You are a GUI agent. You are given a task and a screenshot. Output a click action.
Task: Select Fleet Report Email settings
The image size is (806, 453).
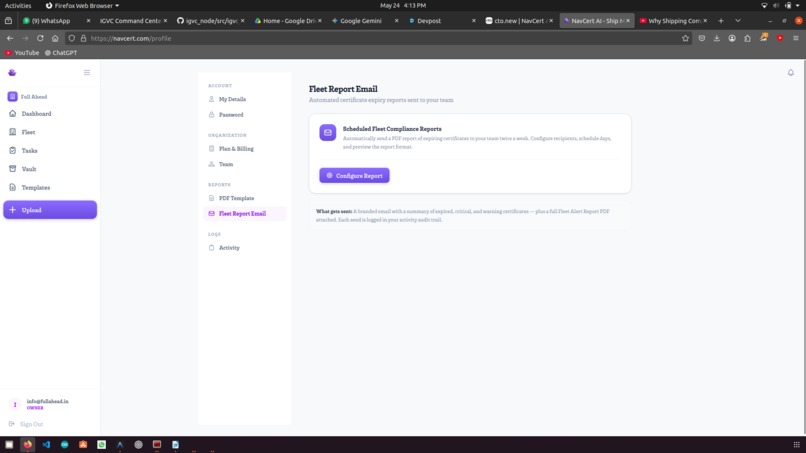[x=245, y=213]
